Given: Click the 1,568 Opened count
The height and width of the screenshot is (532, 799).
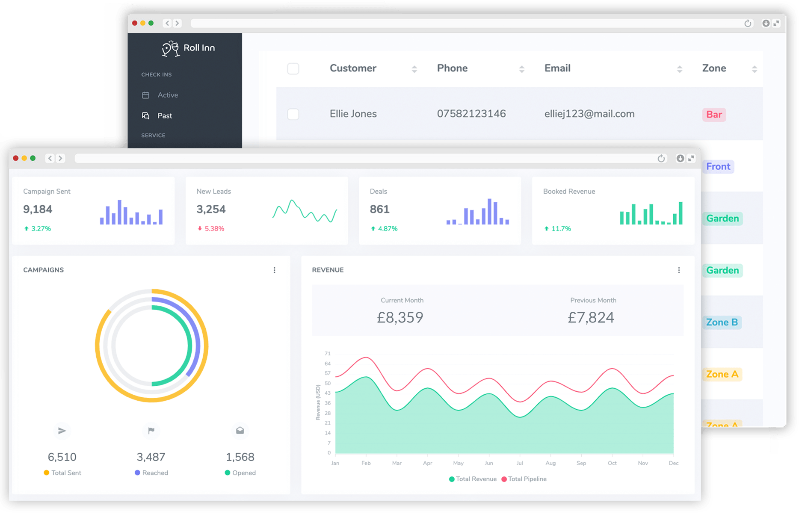Looking at the screenshot, I should coord(240,457).
